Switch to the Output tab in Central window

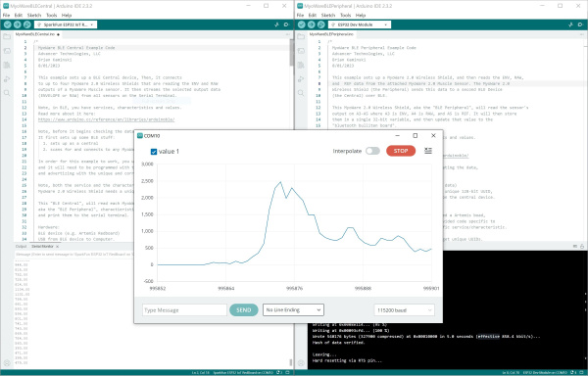tap(21, 247)
